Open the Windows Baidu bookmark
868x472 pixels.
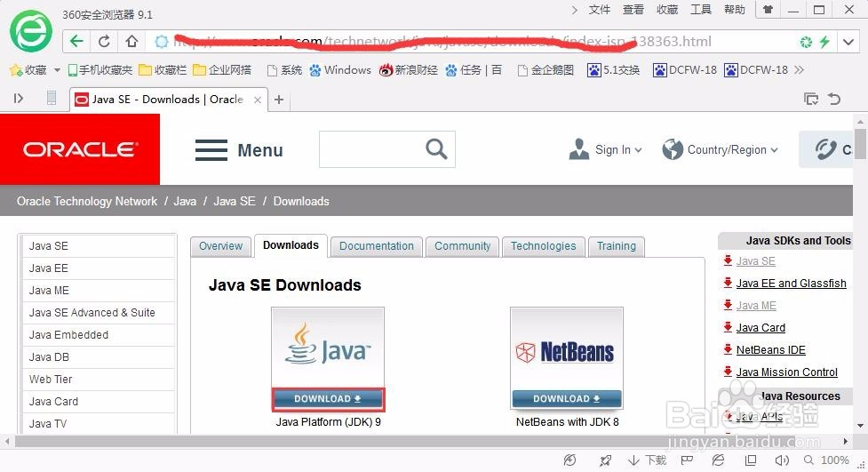pyautogui.click(x=340, y=70)
